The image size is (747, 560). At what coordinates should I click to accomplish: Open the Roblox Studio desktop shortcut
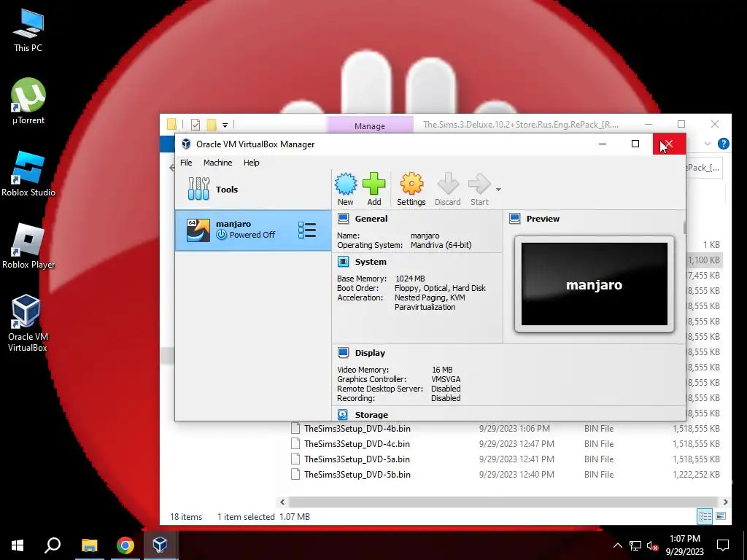[28, 174]
